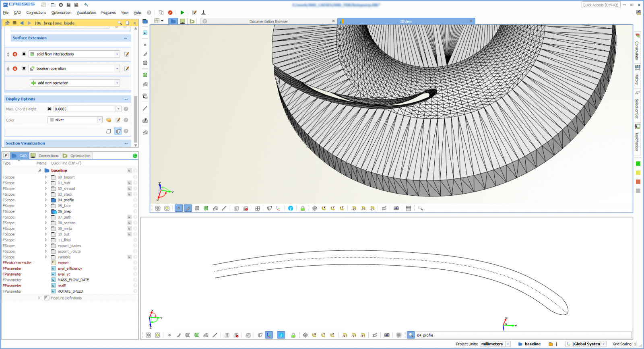Toggle the grid icon in the 3DView toolbar

point(409,208)
